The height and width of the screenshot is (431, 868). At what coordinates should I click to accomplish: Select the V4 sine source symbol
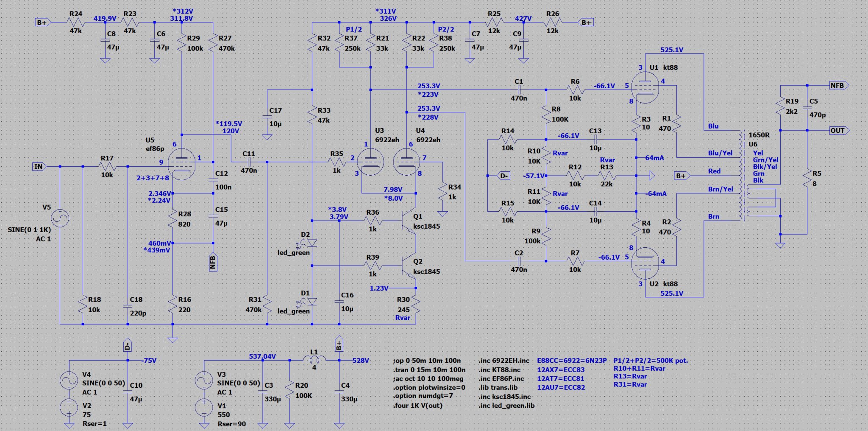pos(69,381)
